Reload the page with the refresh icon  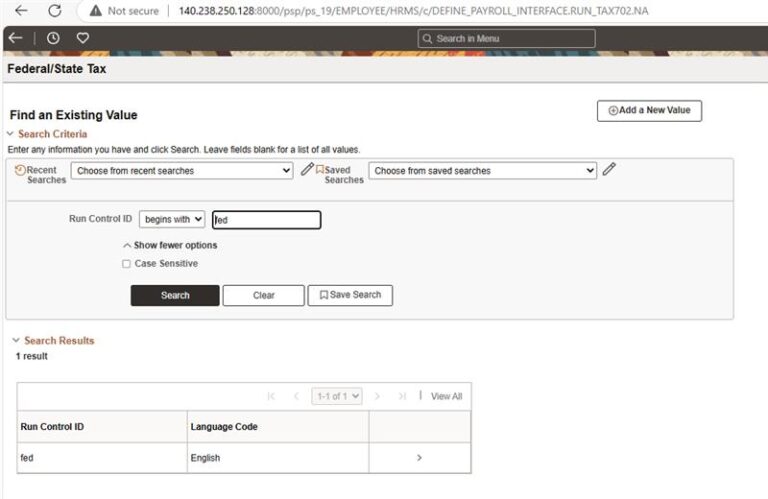click(54, 11)
